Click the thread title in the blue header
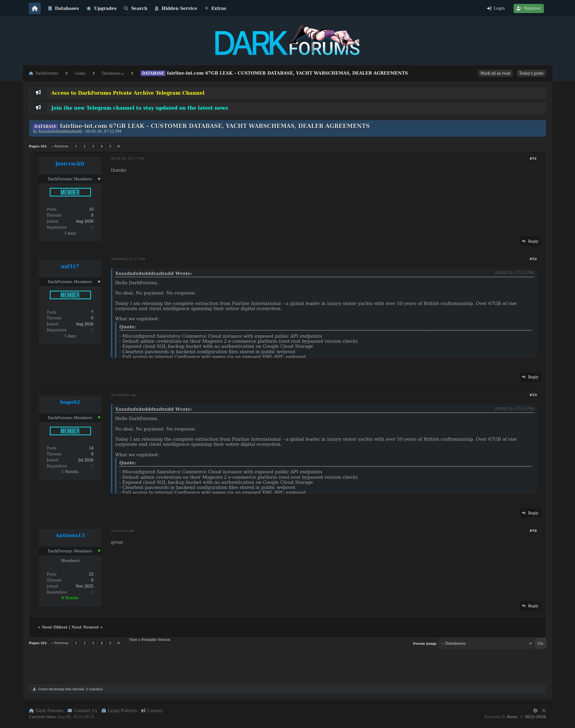This screenshot has height=728, width=575. (215, 126)
